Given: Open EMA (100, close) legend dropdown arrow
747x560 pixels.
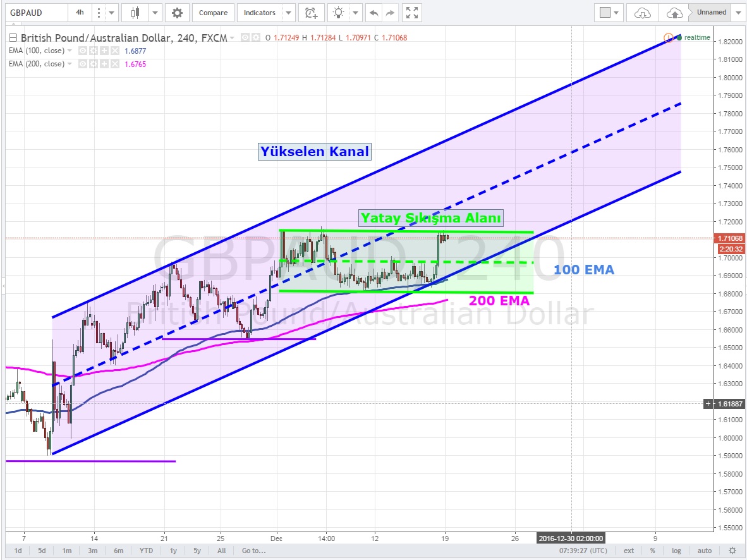Looking at the screenshot, I should [70, 51].
